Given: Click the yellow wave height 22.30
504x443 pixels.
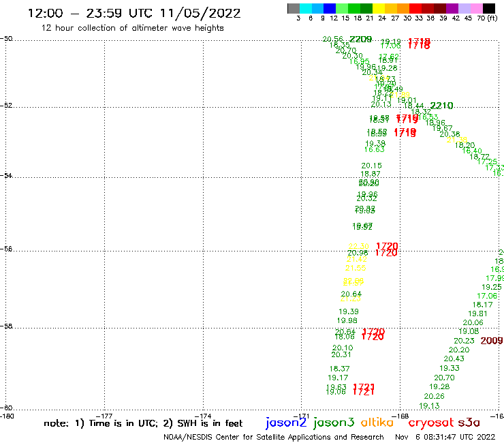Looking at the screenshot, I should (358, 246).
